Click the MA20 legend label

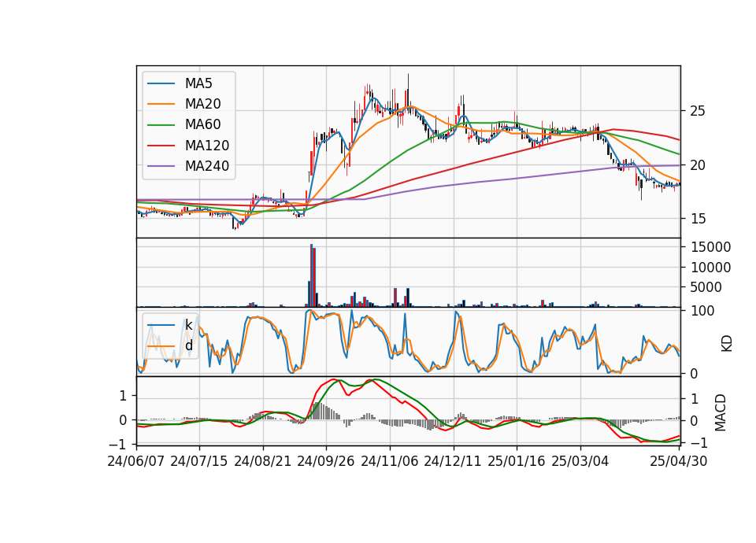202,104
